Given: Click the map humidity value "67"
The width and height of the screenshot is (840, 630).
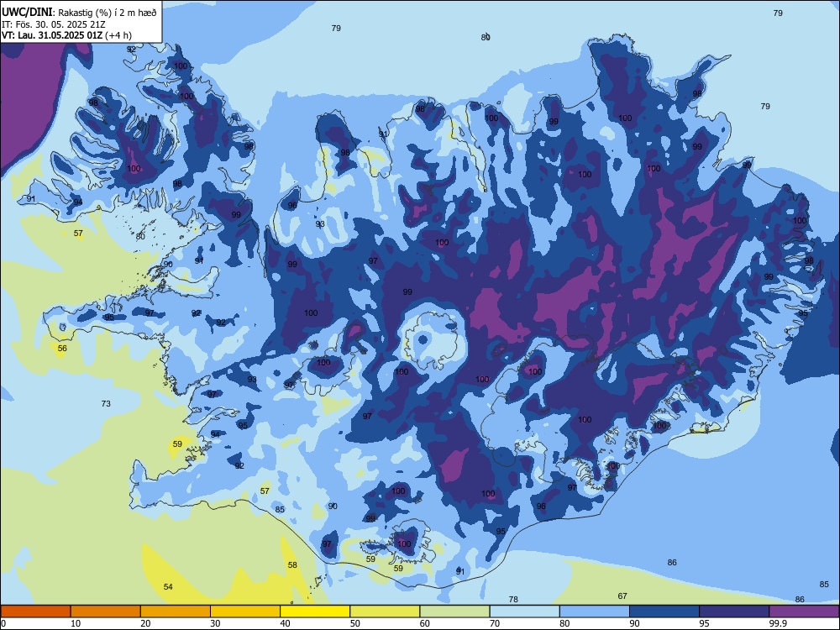Looking at the screenshot, I should (622, 596).
